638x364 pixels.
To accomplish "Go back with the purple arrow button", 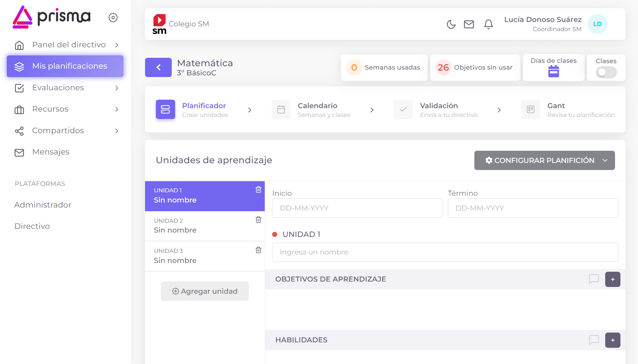I will click(x=158, y=68).
